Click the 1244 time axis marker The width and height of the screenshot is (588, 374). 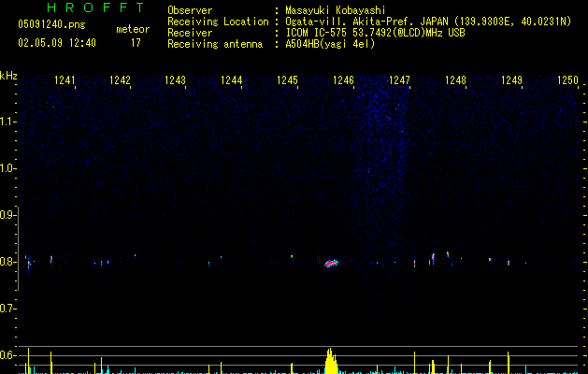232,80
